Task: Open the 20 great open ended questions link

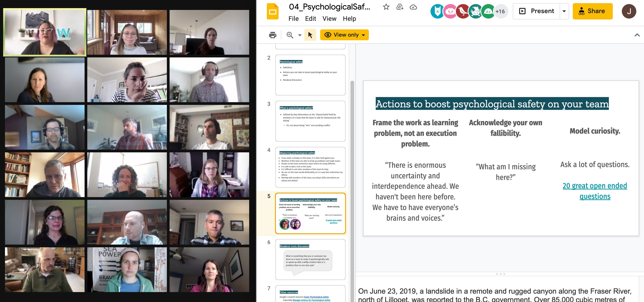Action: 595,191
